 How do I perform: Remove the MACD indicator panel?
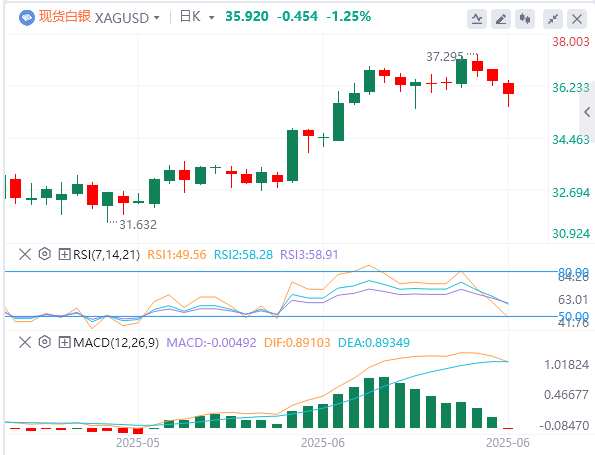click(25, 343)
